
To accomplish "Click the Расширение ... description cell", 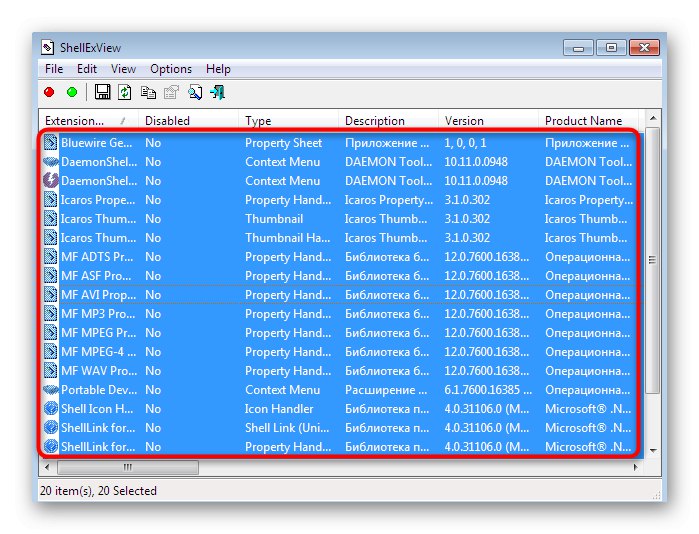I will [x=386, y=390].
